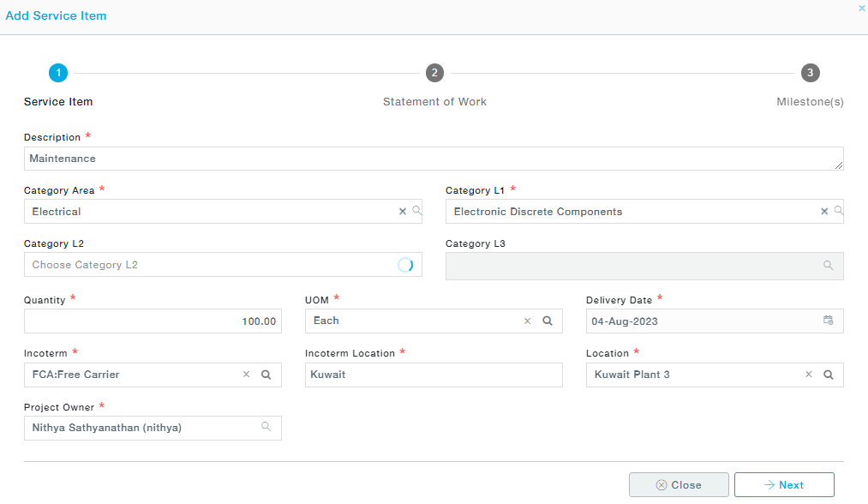Viewport: 868px width, 504px height.
Task: Jump to step 3 Milestone(s)
Action: (x=810, y=73)
